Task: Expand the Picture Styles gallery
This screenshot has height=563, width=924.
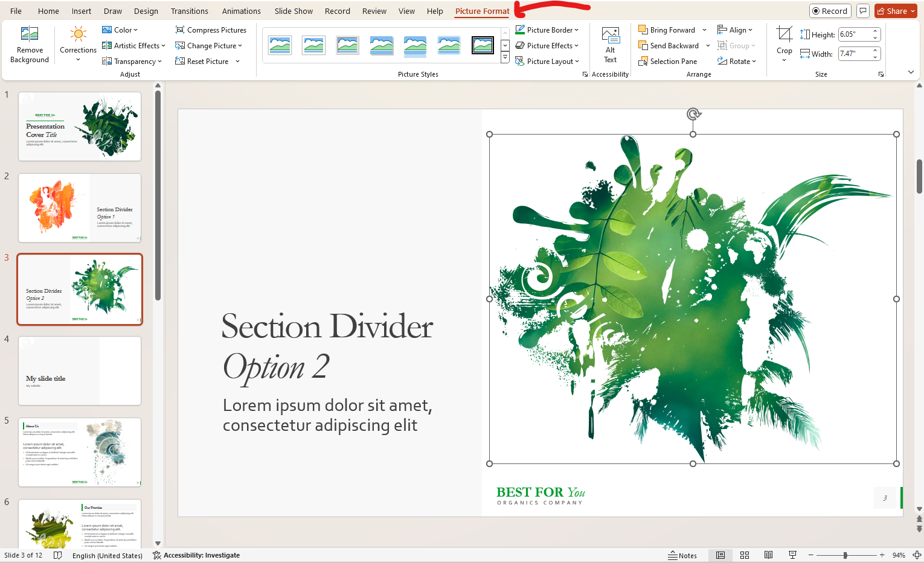Action: coord(505,57)
